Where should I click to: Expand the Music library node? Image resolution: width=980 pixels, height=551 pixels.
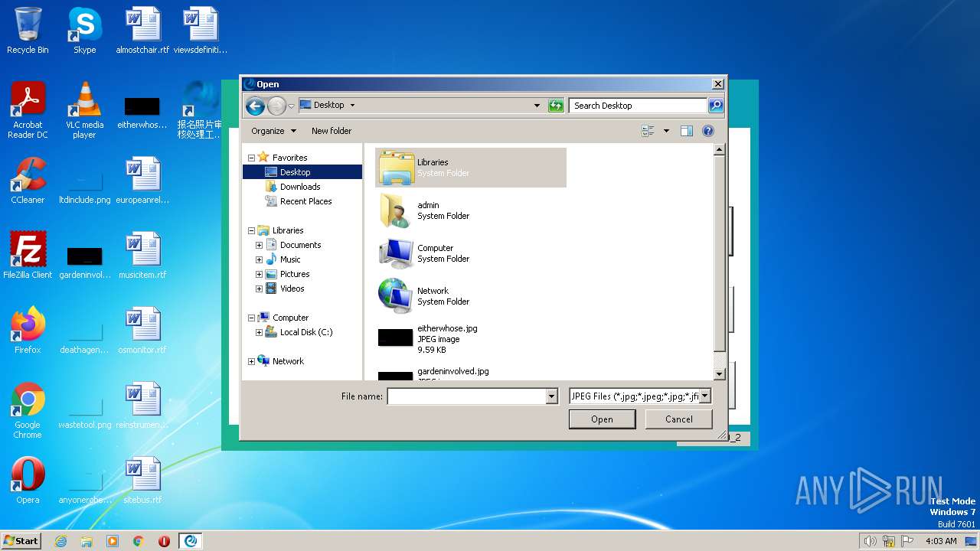(x=259, y=259)
